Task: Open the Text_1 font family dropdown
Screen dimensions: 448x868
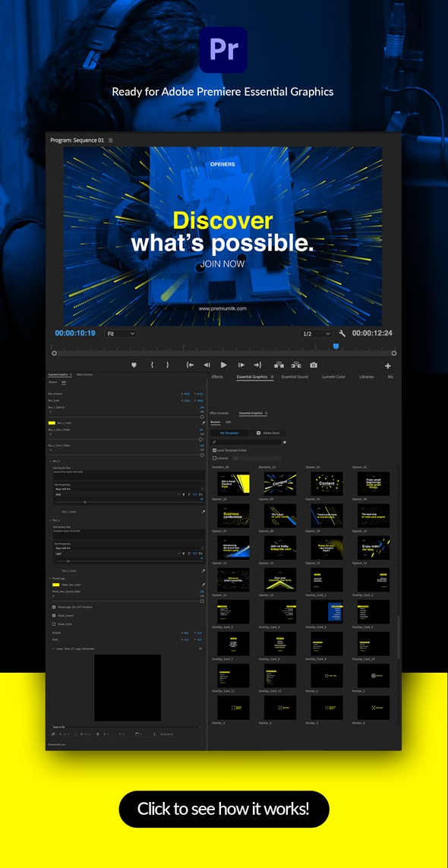Action: 128,489
